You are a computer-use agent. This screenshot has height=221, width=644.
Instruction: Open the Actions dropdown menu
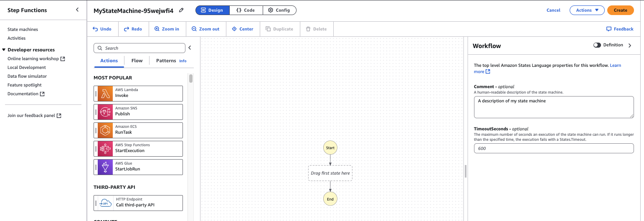(x=587, y=10)
